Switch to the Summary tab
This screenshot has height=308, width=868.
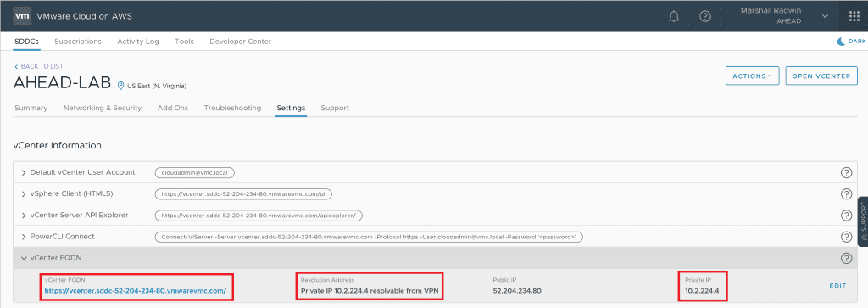pyautogui.click(x=31, y=108)
